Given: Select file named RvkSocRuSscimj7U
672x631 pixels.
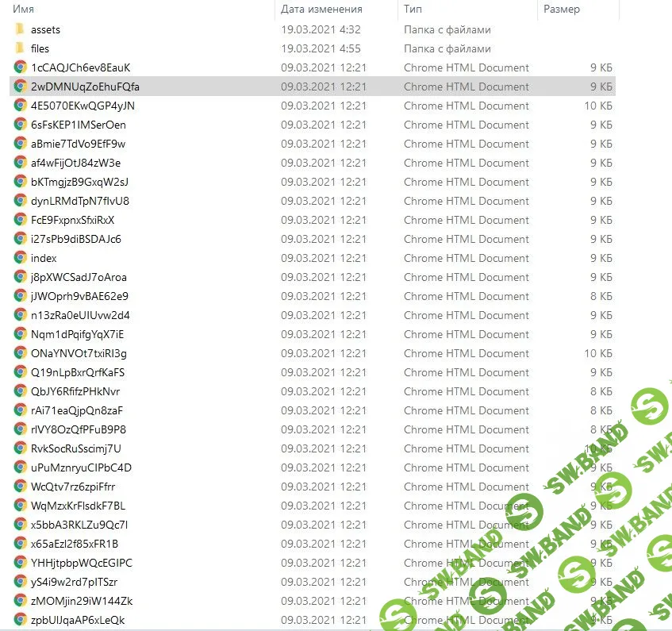Looking at the screenshot, I should point(76,448).
